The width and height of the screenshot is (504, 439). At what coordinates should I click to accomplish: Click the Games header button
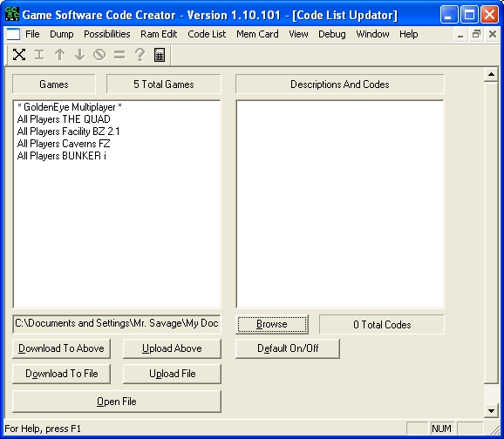click(x=54, y=84)
